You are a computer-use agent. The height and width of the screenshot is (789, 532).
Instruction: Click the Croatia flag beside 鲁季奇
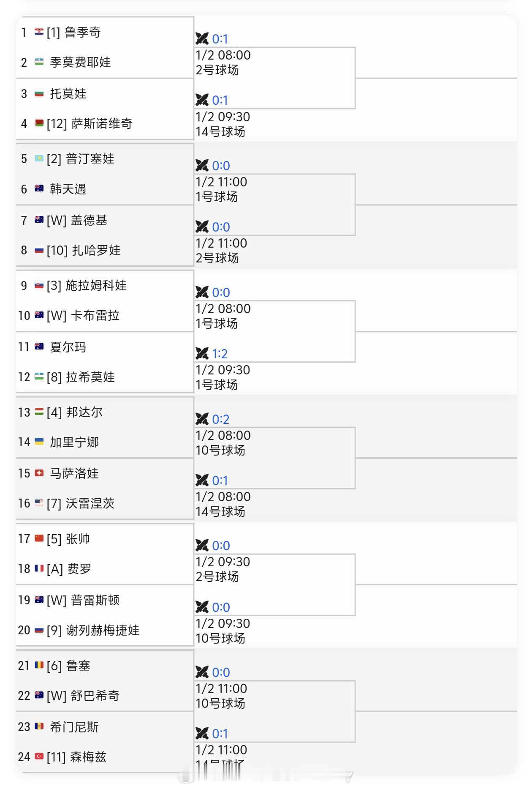pyautogui.click(x=40, y=32)
